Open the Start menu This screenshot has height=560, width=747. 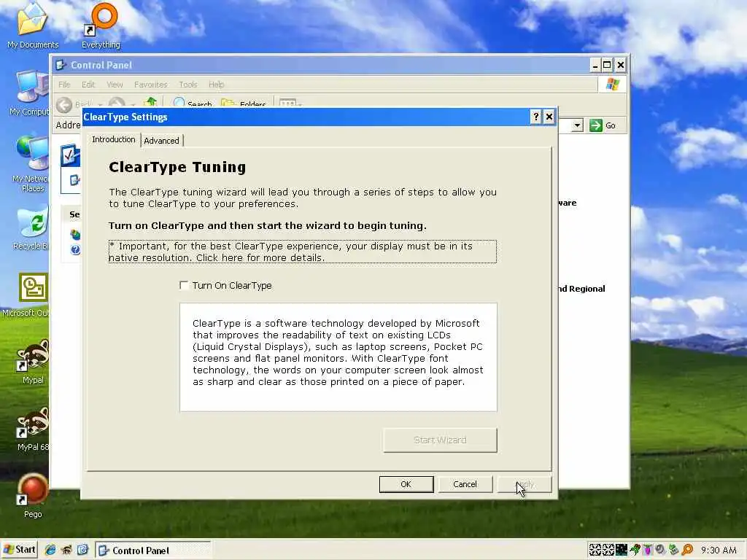tap(20, 550)
